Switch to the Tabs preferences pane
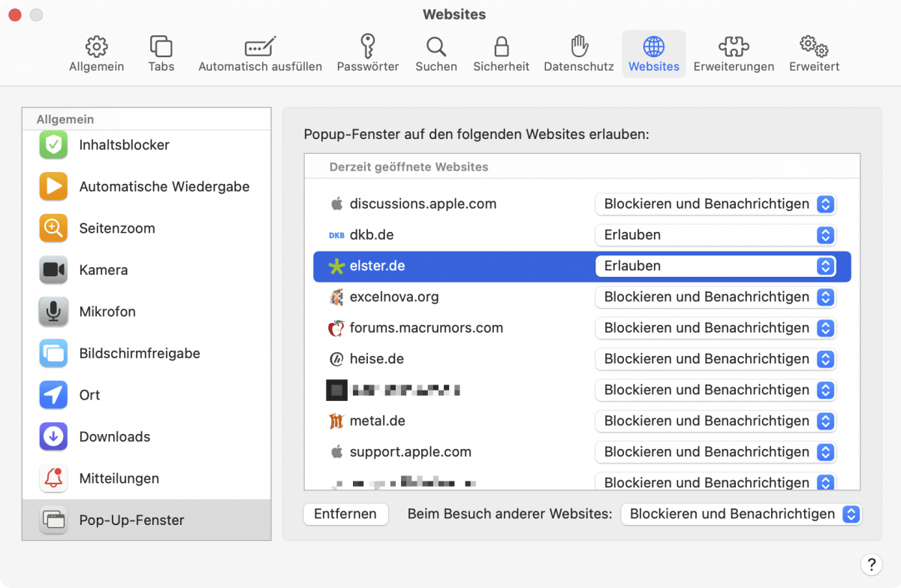This screenshot has width=901, height=588. tap(161, 53)
